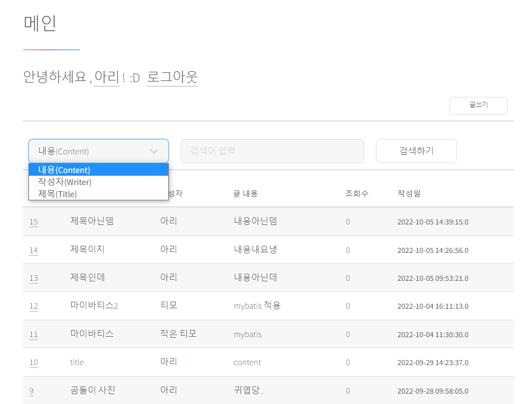Click date 2022-10-05 09:53:21.0
The image size is (532, 404).
(433, 278)
